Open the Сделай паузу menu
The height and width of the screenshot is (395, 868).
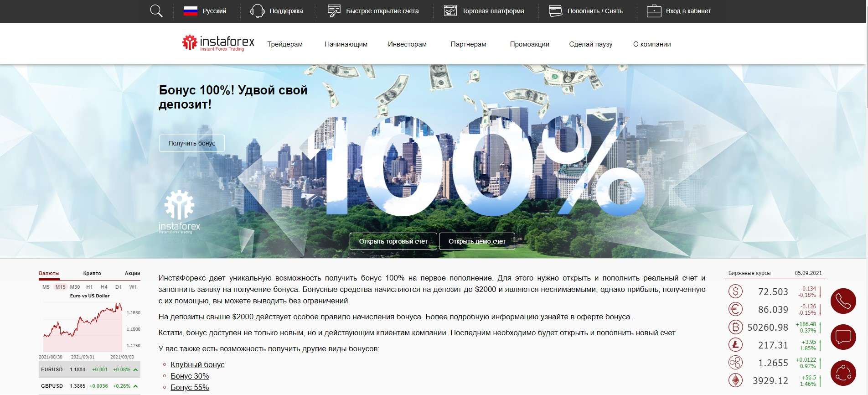pos(590,44)
